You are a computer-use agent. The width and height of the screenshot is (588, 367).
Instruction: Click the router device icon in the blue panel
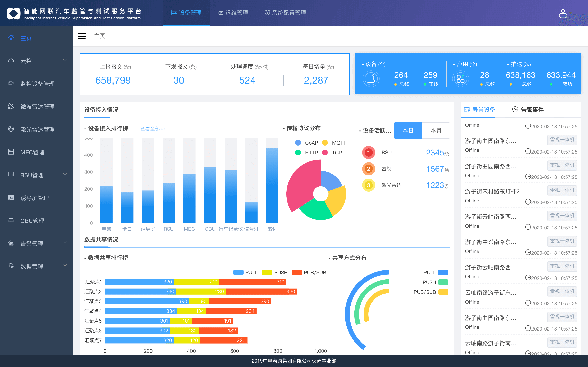click(x=371, y=79)
